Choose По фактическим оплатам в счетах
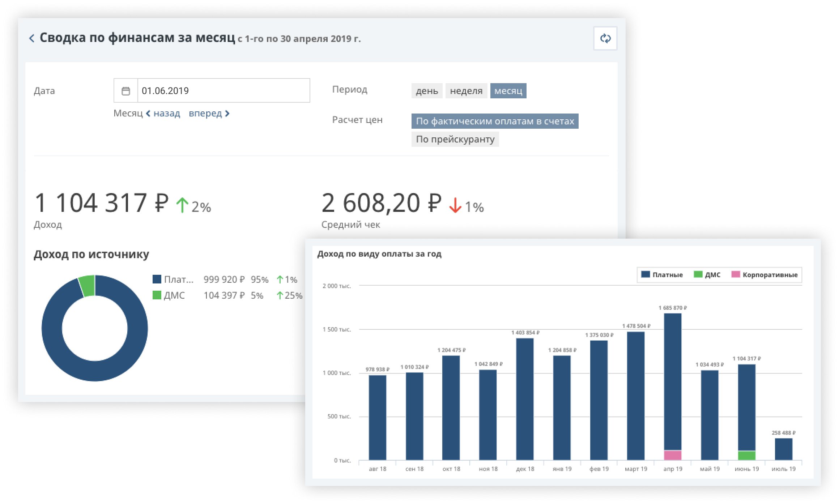The image size is (839, 504). (x=495, y=121)
